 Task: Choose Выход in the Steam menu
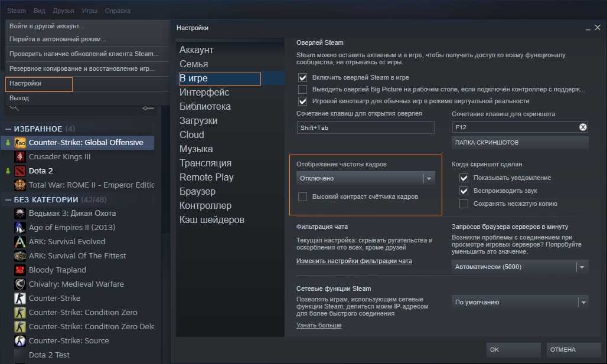tap(19, 99)
